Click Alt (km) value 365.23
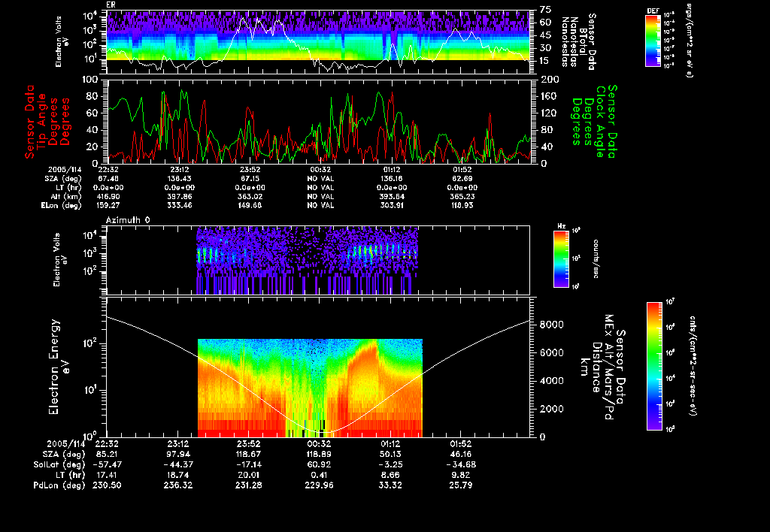Image resolution: width=770 pixels, height=532 pixels. click(x=462, y=196)
